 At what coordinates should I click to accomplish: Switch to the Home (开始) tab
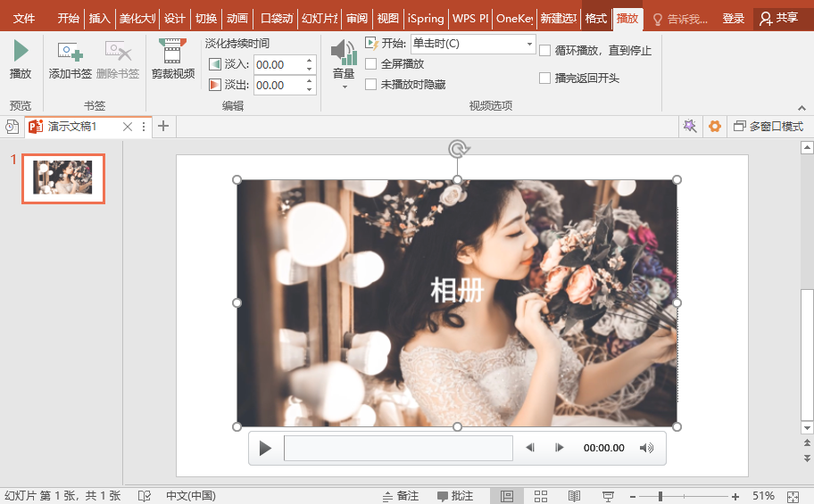pyautogui.click(x=69, y=19)
